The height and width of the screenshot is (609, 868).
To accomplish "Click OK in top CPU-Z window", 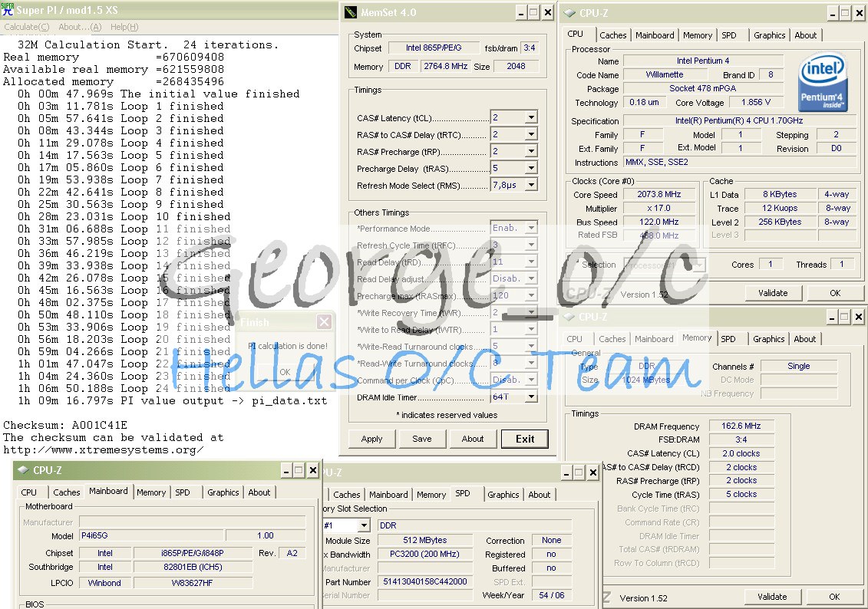I will [835, 293].
